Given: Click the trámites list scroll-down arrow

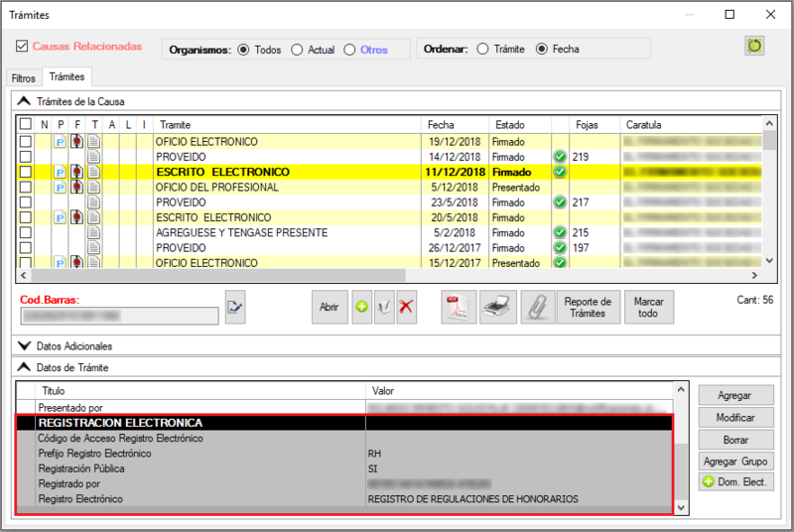Looking at the screenshot, I should pos(769,261).
